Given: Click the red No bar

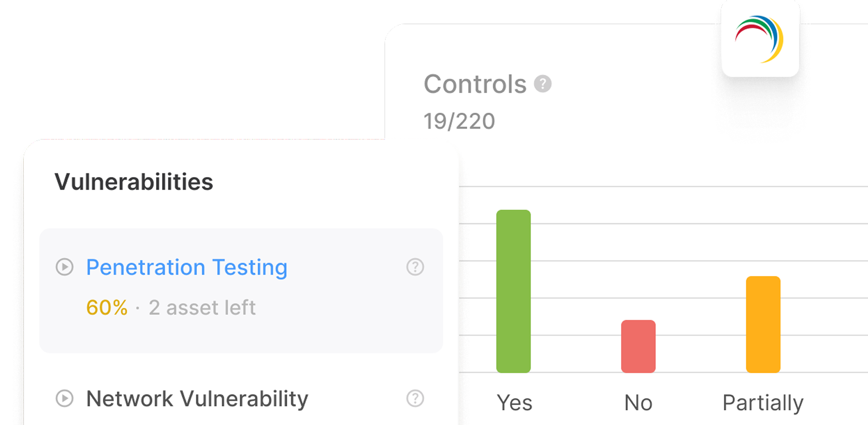Looking at the screenshot, I should pos(638,346).
